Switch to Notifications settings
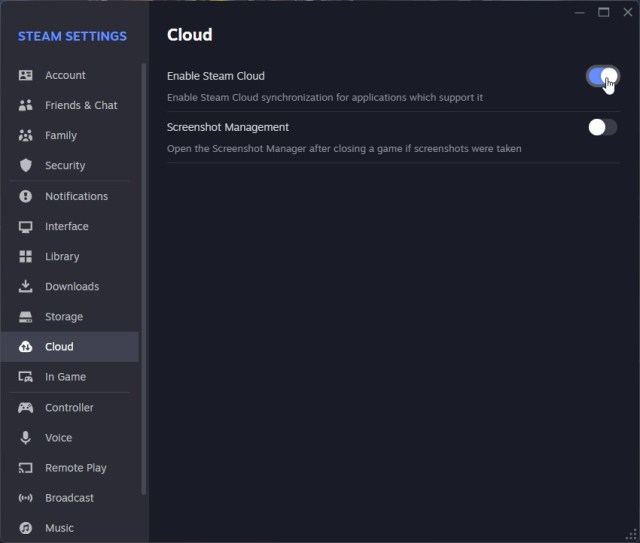 (x=70, y=196)
